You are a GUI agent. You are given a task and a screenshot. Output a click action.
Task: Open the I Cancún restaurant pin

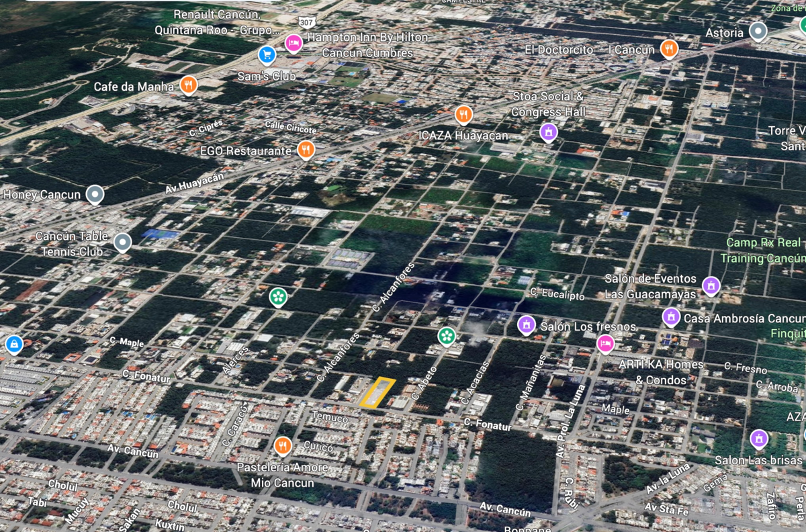(x=669, y=48)
